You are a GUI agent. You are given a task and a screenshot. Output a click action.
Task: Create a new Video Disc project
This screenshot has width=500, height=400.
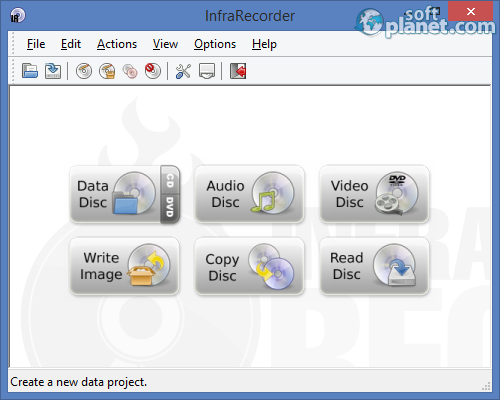point(374,194)
